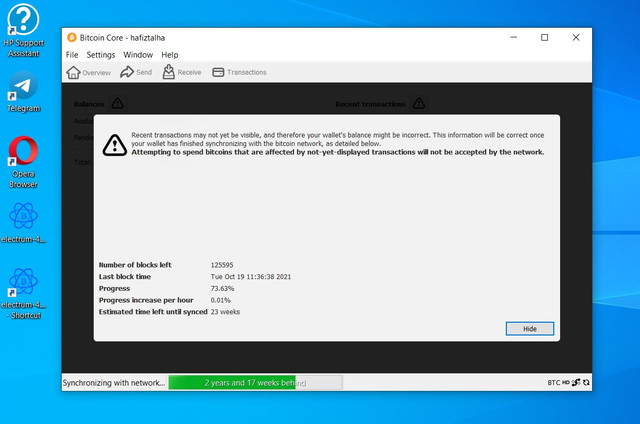Click the sync progress bar in status bar

pos(255,383)
